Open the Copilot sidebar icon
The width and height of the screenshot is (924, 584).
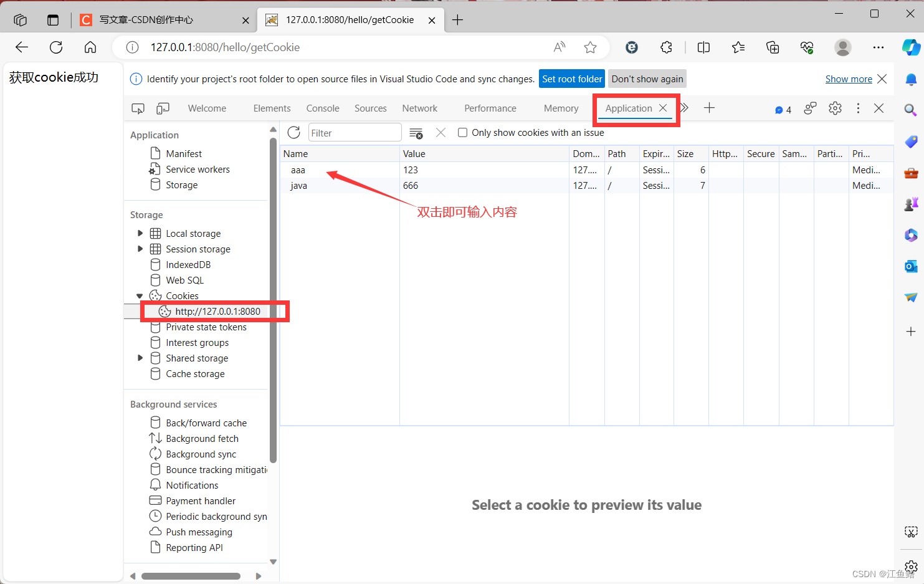coord(911,47)
